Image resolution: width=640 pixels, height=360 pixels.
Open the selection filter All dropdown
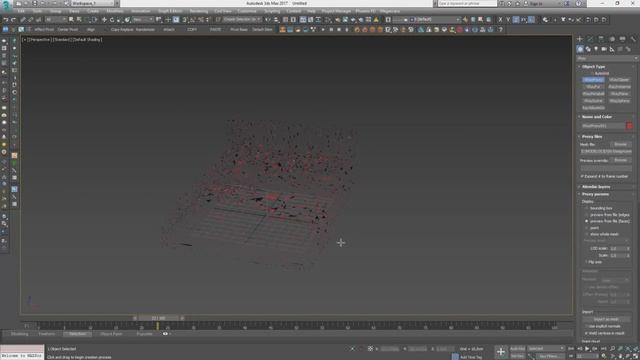pyautogui.click(x=56, y=20)
